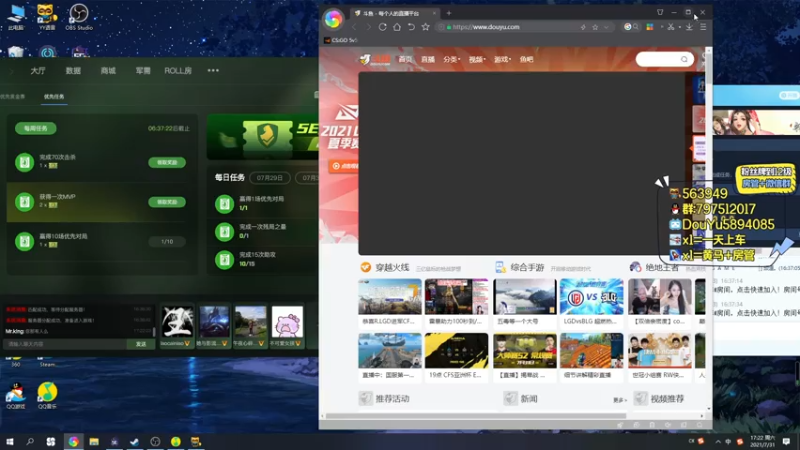Image resolution: width=800 pixels, height=450 pixels.
Task: Click the scissors screenshot tool icon
Action: (671, 27)
